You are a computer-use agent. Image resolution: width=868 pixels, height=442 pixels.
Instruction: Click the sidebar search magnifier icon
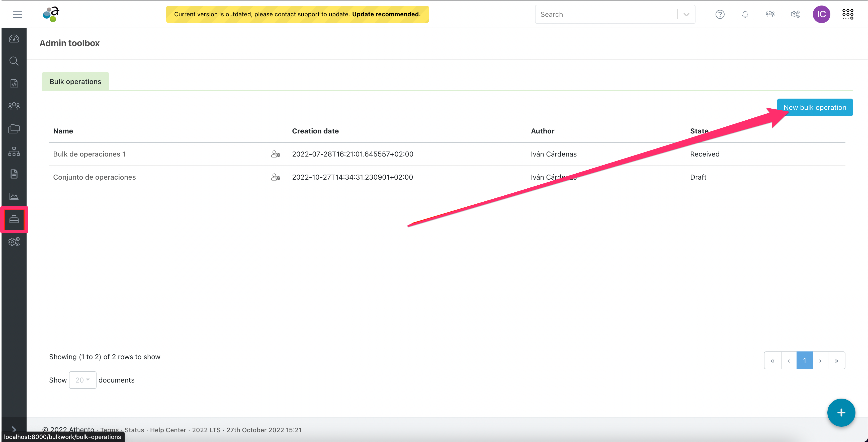[14, 61]
